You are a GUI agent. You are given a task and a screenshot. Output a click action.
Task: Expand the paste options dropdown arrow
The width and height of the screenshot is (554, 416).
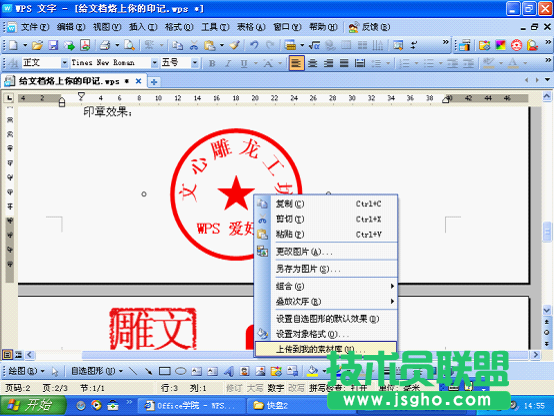point(222,45)
